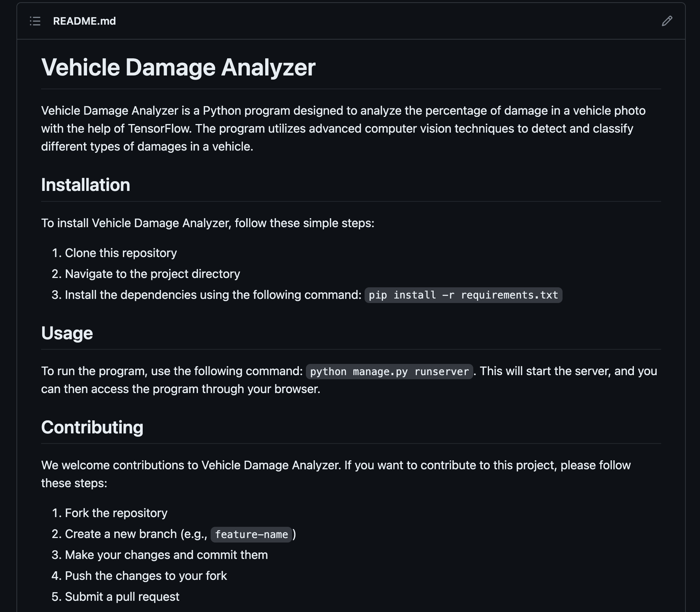700x612 pixels.
Task: Click the Push the changes to your fork step
Action: pos(146,576)
